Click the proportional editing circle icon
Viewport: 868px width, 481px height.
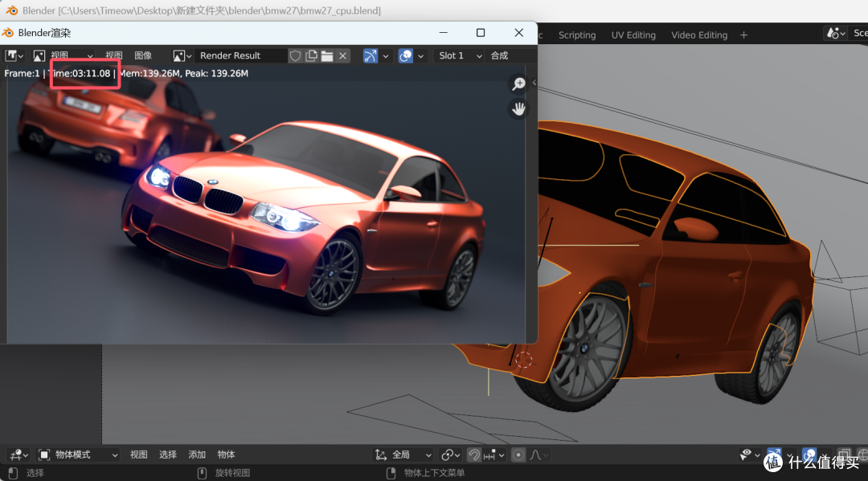click(518, 455)
